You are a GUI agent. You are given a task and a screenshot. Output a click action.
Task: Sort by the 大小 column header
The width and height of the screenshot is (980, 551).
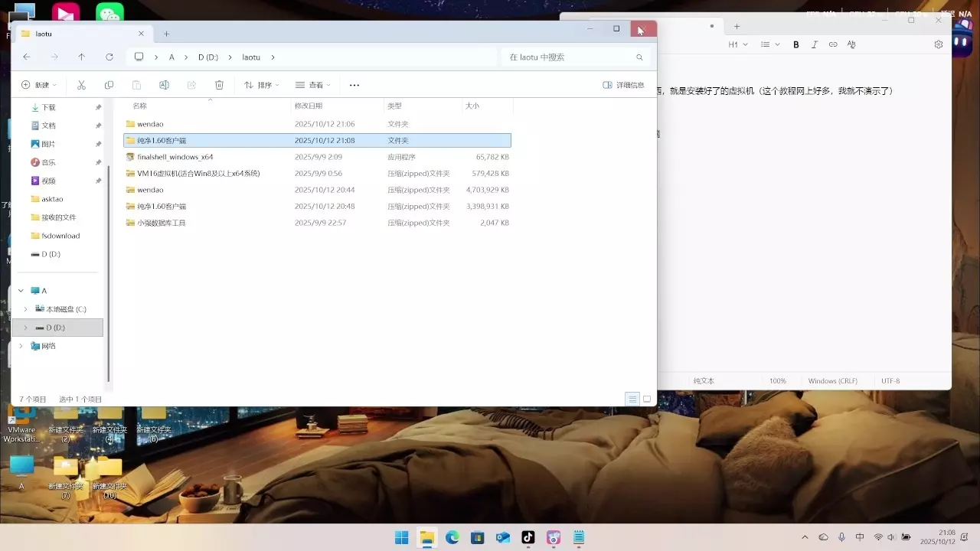pos(472,106)
